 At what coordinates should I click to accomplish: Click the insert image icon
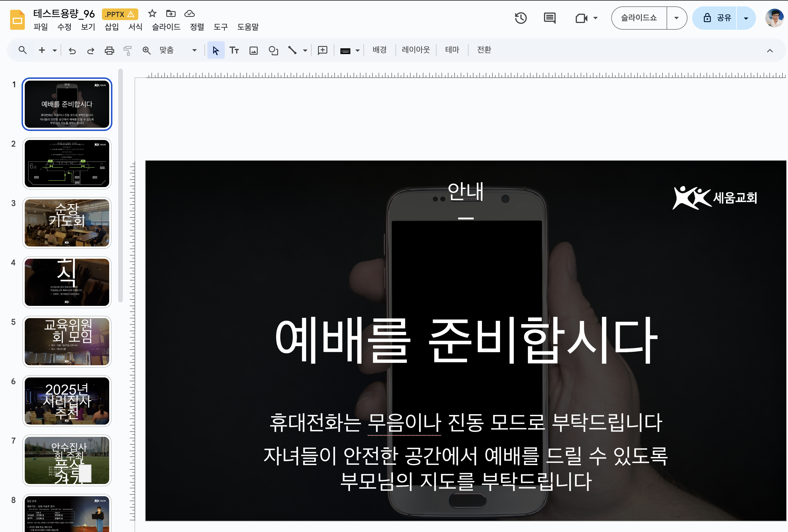tap(253, 50)
